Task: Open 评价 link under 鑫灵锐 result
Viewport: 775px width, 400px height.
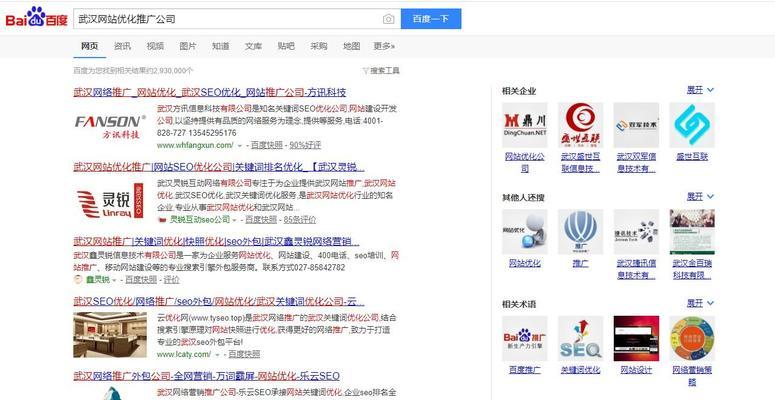Action: point(172,279)
